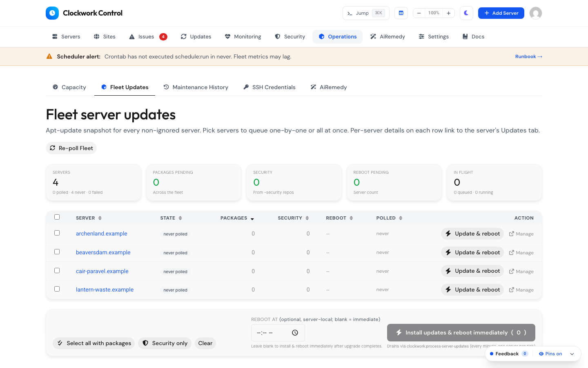Image resolution: width=588 pixels, height=368 pixels.
Task: Click Update & reboot for beaversdam.example
Action: [472, 252]
